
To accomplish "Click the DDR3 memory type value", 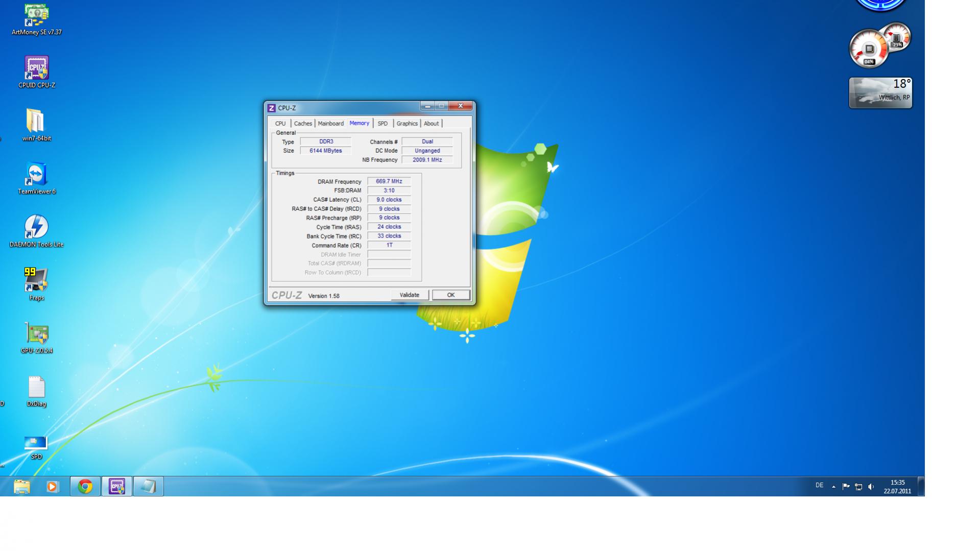I will (x=326, y=141).
